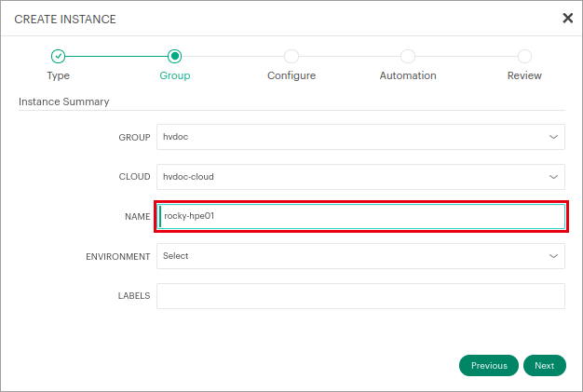Click the Instance Summary heading
583x392 pixels.
tap(63, 101)
